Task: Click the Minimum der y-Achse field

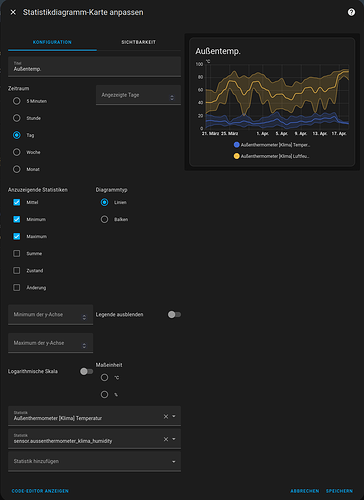Action: 50,315
